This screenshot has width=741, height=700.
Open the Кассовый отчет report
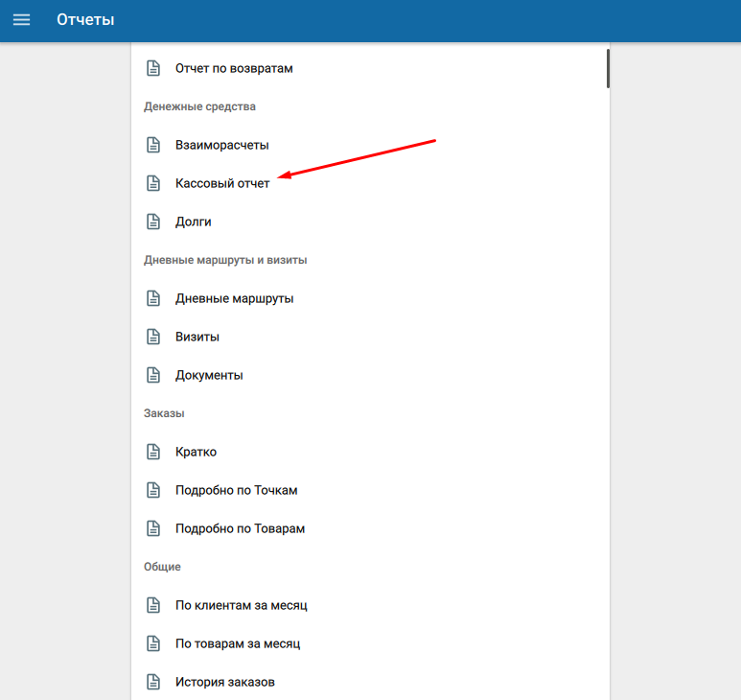click(x=370, y=183)
